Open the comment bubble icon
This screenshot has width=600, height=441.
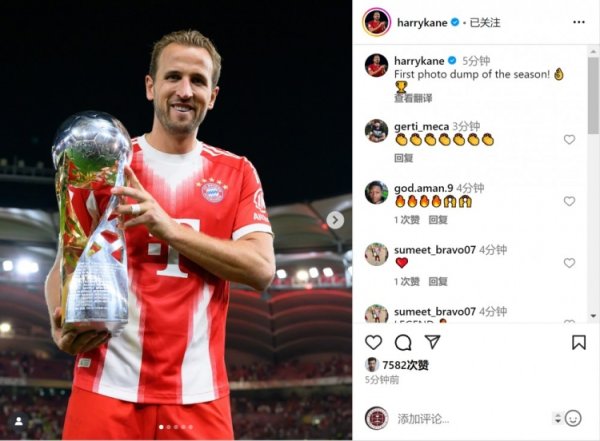point(403,343)
